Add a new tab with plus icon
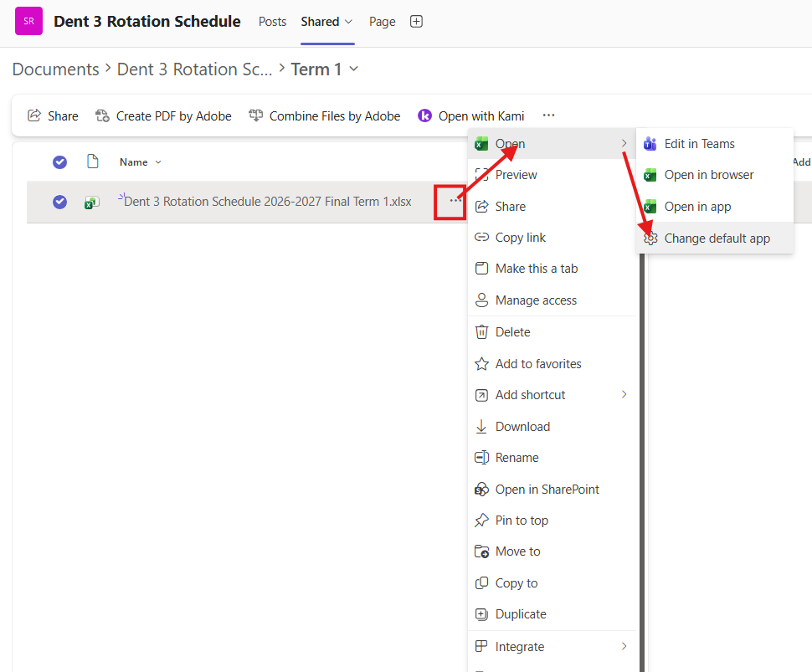Viewport: 812px width, 672px height. click(416, 21)
